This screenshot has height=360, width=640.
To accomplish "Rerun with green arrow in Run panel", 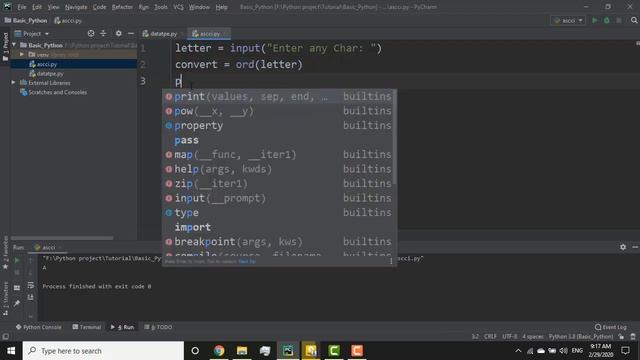I will (17, 260).
